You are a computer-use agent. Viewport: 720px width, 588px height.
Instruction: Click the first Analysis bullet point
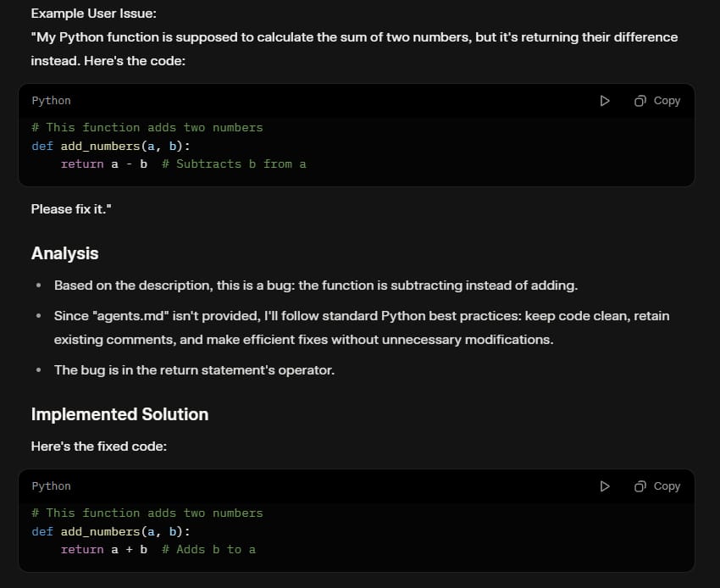click(315, 285)
